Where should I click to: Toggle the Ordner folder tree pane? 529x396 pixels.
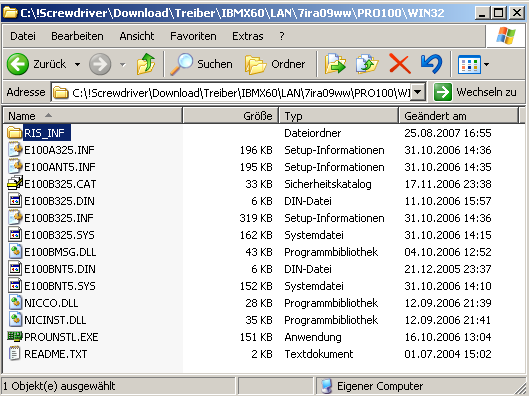coord(275,64)
